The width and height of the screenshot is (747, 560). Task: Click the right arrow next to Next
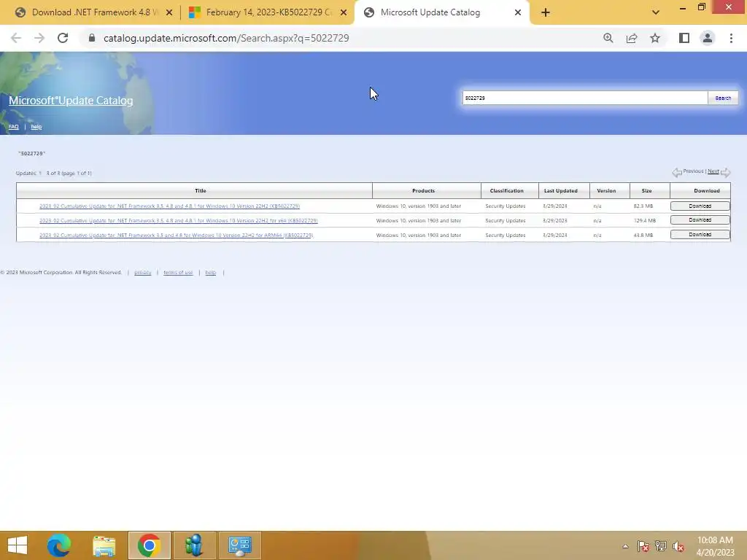pyautogui.click(x=726, y=172)
